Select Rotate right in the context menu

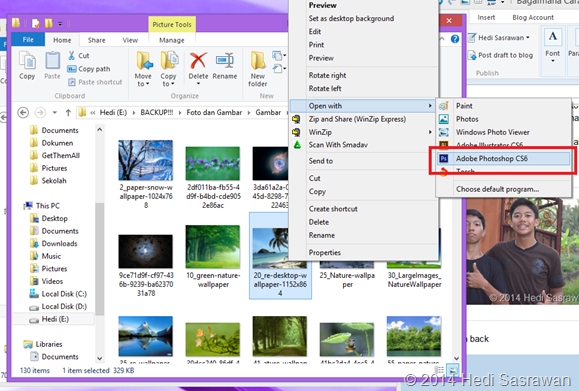point(327,75)
